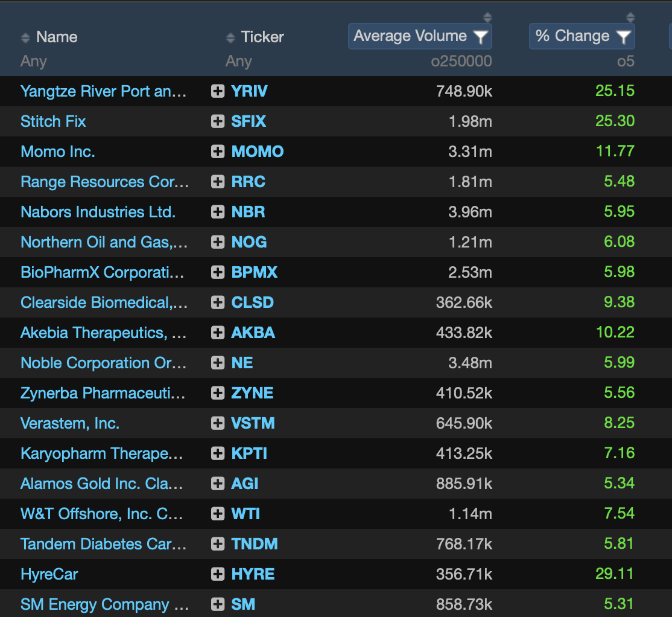Click the plus icon next to NBR
This screenshot has height=617, width=672.
[x=218, y=212]
